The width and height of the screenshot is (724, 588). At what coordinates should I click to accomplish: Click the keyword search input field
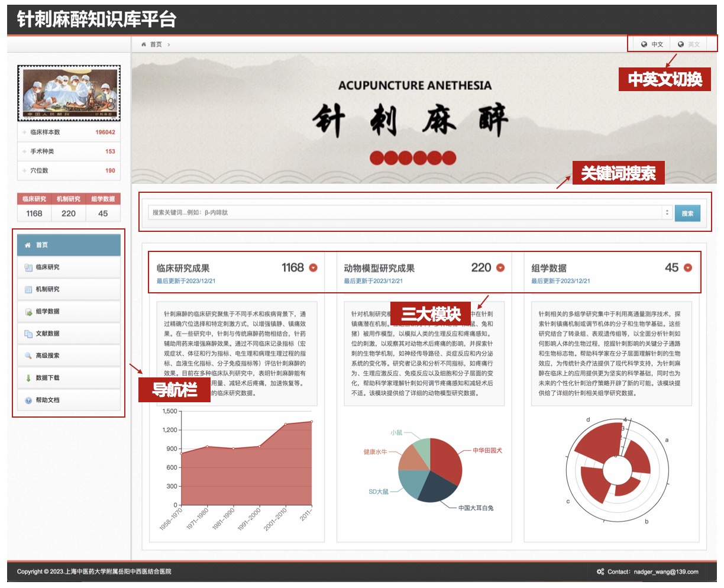click(x=405, y=213)
